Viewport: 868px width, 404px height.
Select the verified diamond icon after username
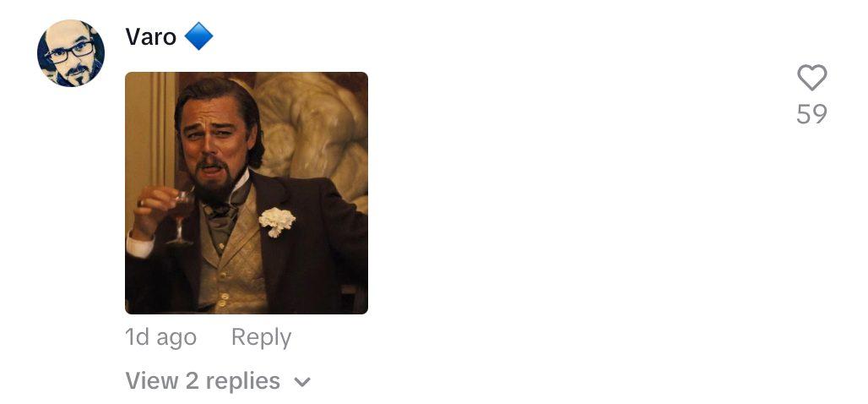click(198, 37)
